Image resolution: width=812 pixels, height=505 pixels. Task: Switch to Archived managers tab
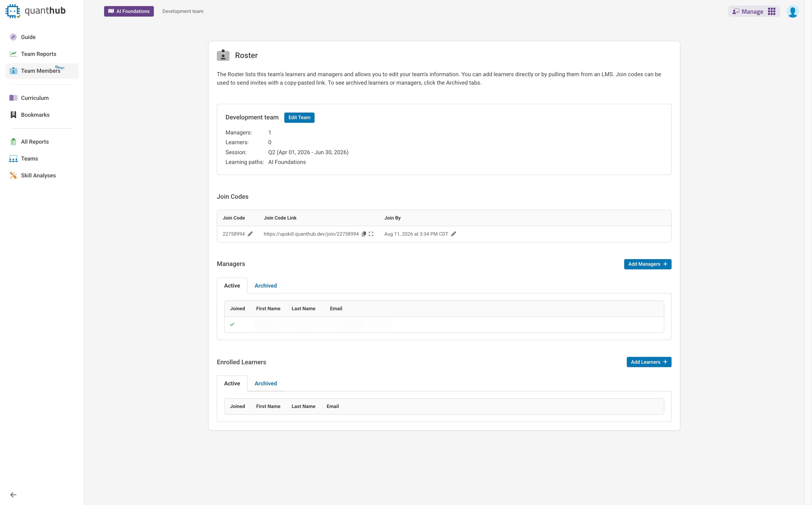265,285
